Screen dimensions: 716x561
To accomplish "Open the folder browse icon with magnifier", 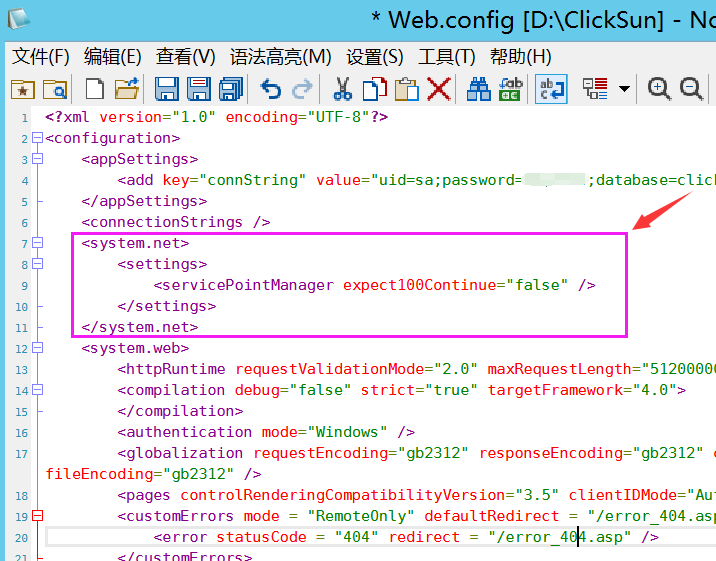I will click(x=55, y=89).
